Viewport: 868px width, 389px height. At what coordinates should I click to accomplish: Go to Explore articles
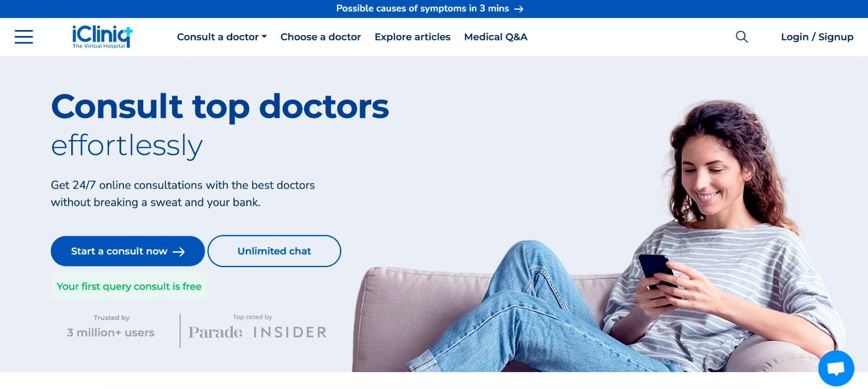point(413,37)
